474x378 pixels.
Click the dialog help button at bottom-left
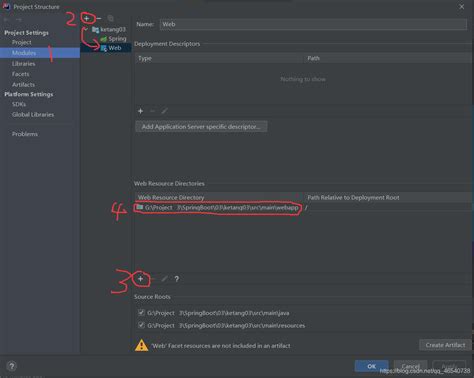coord(12,366)
